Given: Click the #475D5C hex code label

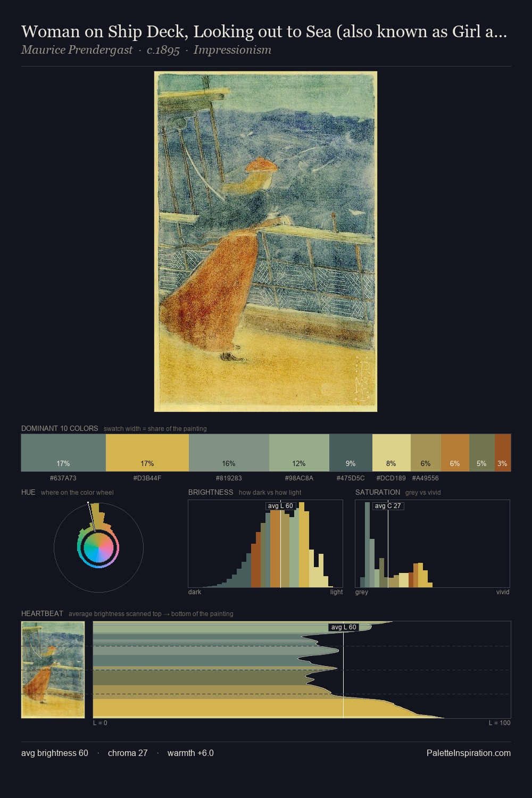Looking at the screenshot, I should click(x=351, y=478).
